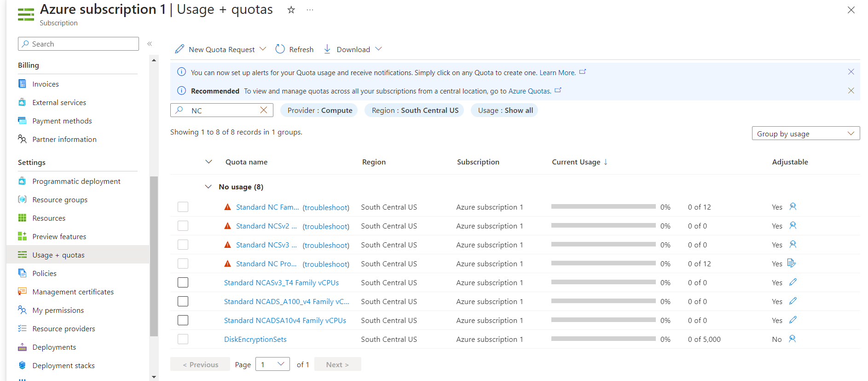The image size is (868, 381).
Task: Click the Resource providers icon
Action: [x=22, y=328]
